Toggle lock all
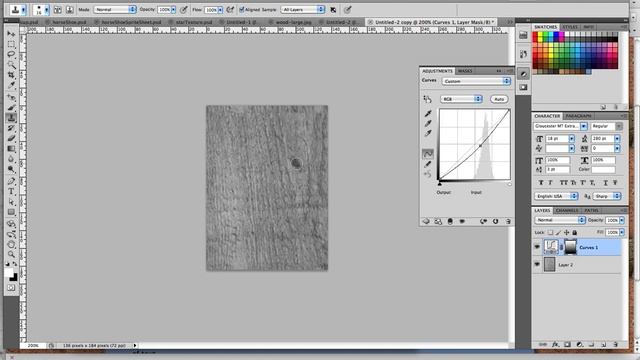 (575, 232)
